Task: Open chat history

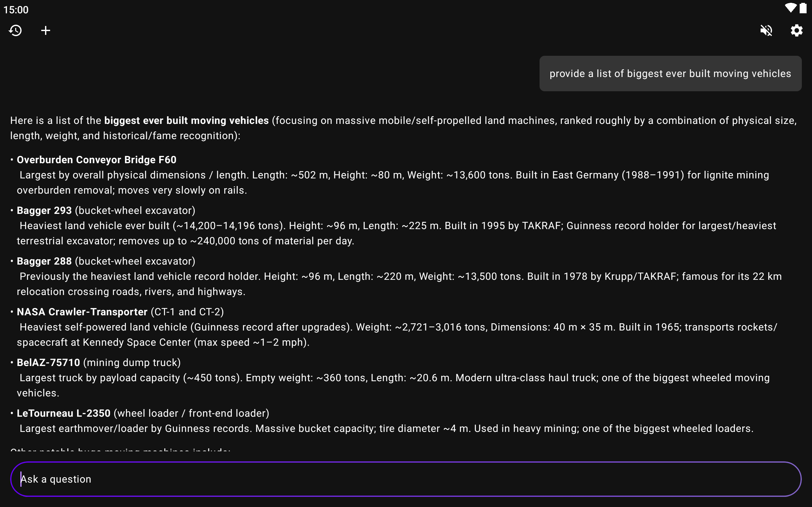Action: pos(16,30)
